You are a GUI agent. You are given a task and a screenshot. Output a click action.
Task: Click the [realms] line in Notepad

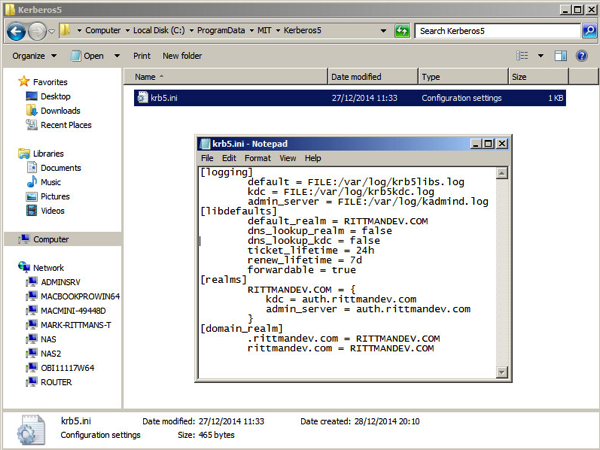pos(223,279)
